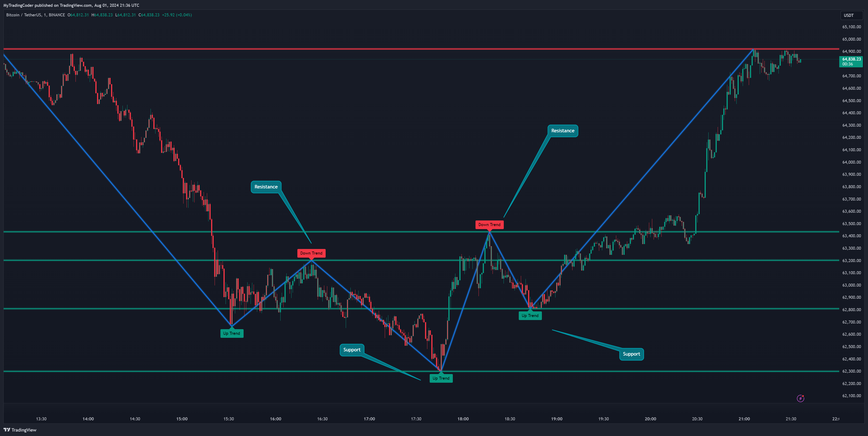Screen dimensions: 868x436
Task: Select the Support callout near 19:30
Action: click(631, 354)
